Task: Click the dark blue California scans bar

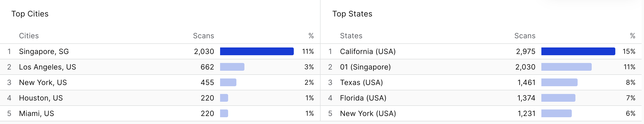Action: (x=578, y=51)
